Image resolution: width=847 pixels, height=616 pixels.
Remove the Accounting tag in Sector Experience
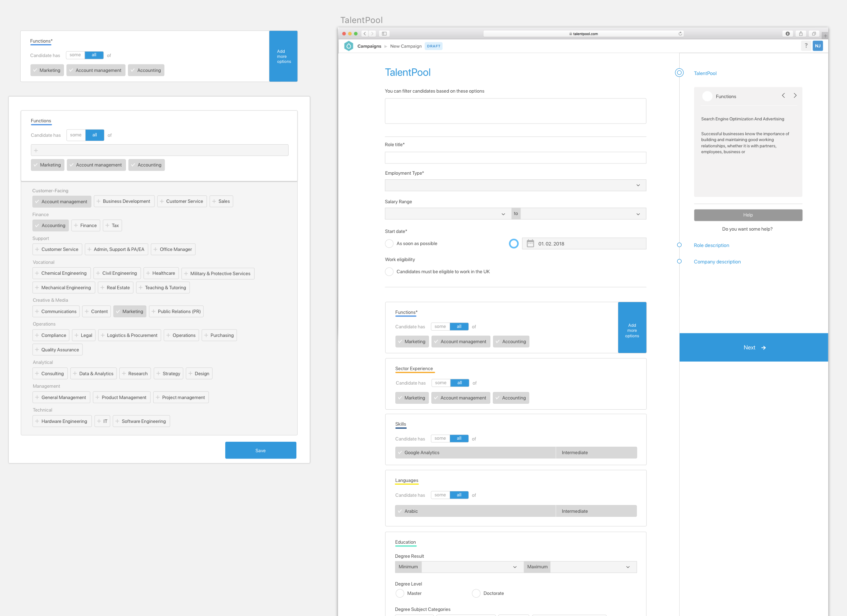click(x=511, y=398)
